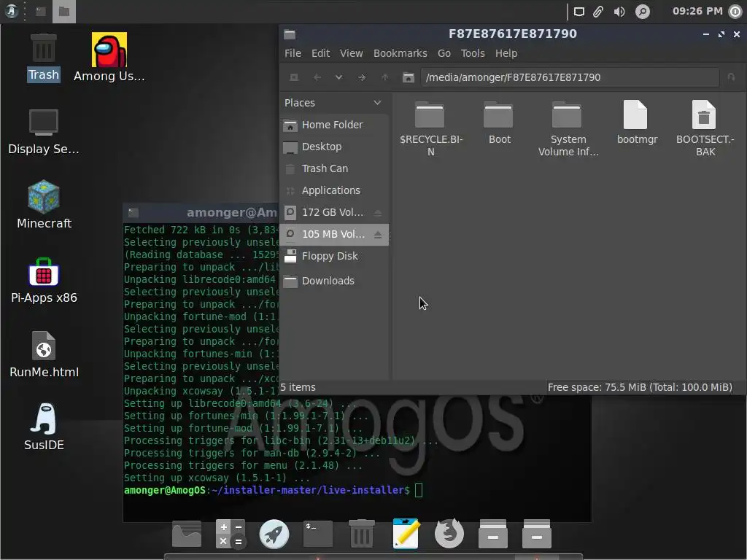Click terminal window title bar
The image size is (747, 560).
201,212
